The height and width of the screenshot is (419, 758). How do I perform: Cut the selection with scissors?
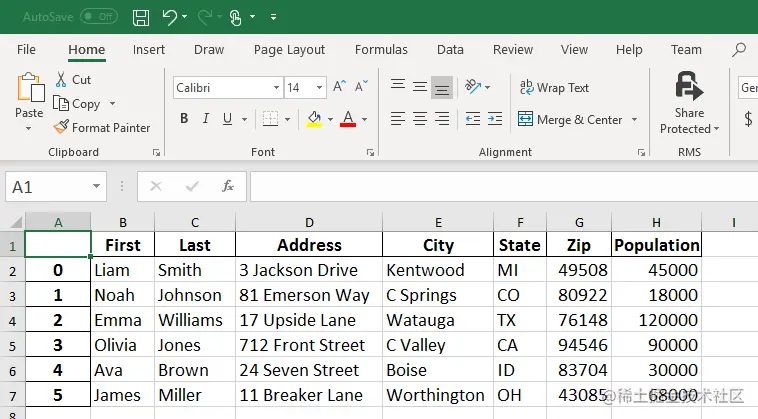coord(73,80)
